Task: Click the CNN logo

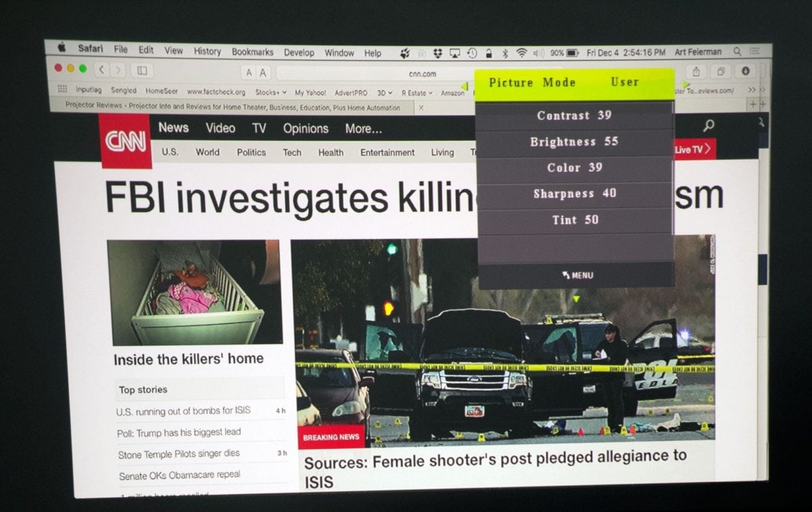Action: coord(126,141)
